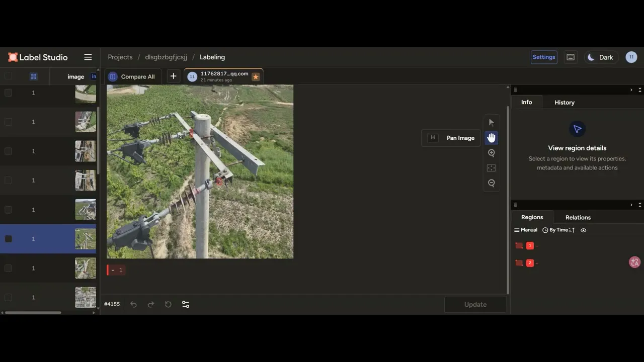Check the select-all checkbox in table header
Viewport: 644px width, 362px height.
click(x=8, y=76)
